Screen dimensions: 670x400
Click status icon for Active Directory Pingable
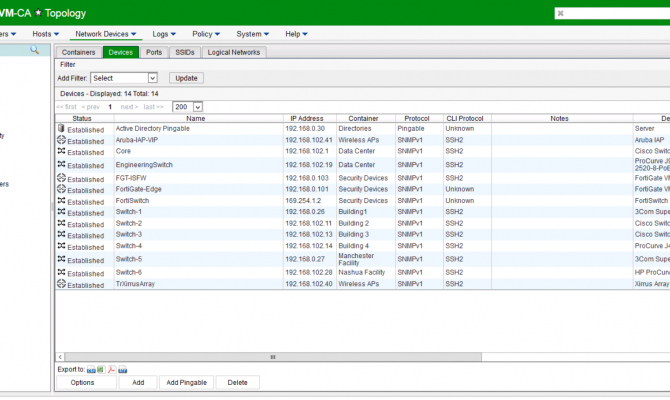61,128
